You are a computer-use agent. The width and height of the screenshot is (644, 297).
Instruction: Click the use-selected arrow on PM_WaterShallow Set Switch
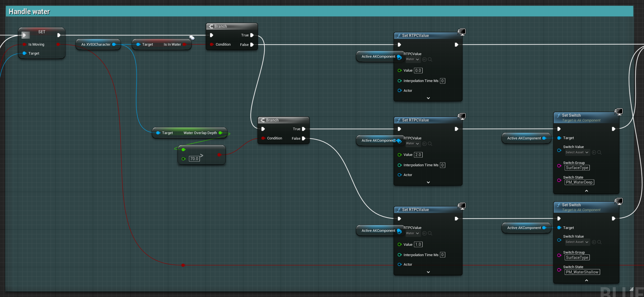pos(594,242)
